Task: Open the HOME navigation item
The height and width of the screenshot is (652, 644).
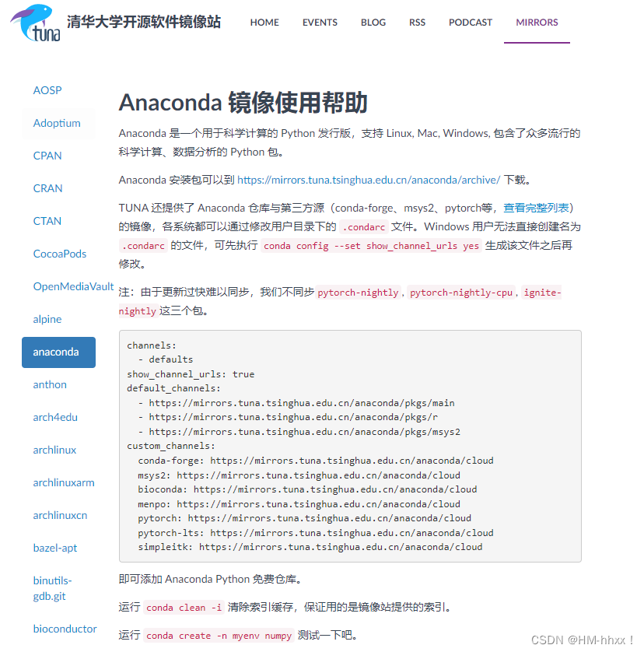Action: pos(264,23)
